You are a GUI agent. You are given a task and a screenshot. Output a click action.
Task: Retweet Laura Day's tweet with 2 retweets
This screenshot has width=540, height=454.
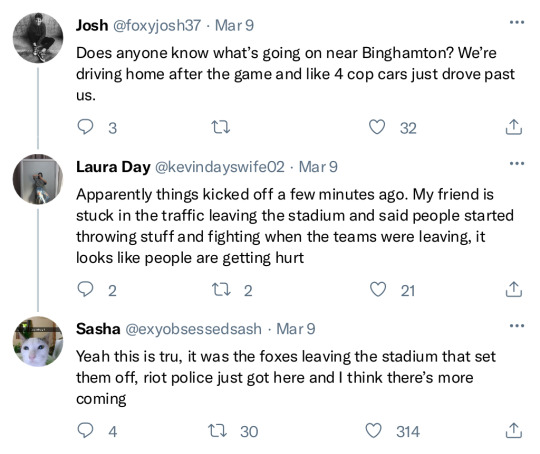221,289
